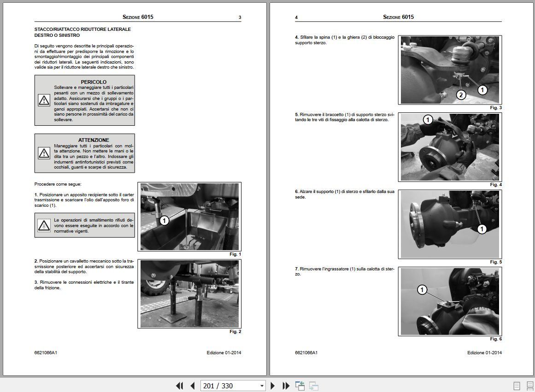Open the page number dropdown arrow

tap(261, 386)
